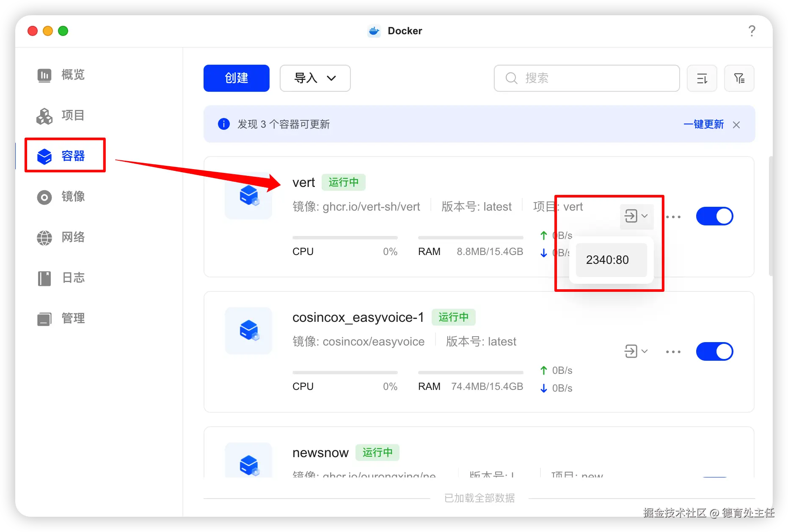Screen dimensions: 788x532
Task: Open more options for vert
Action: pyautogui.click(x=673, y=217)
